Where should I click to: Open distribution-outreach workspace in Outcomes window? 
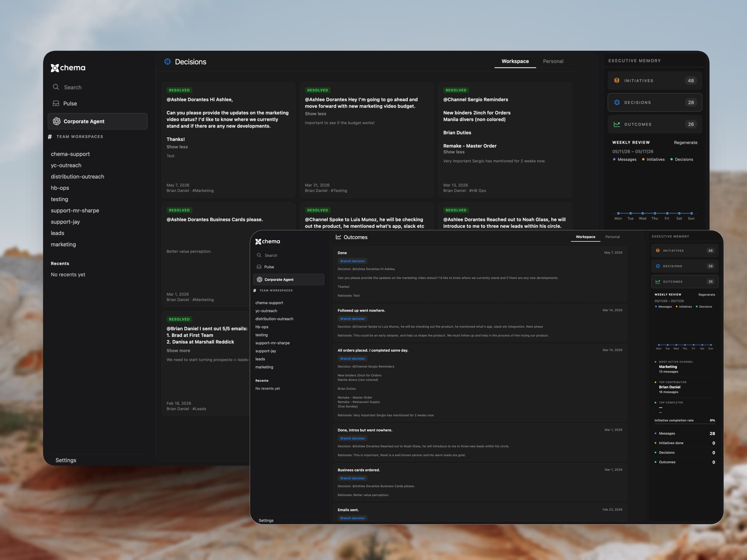point(274,319)
